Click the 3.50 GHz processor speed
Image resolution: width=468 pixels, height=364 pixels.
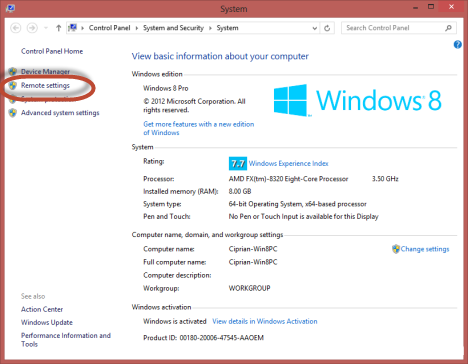pos(385,179)
